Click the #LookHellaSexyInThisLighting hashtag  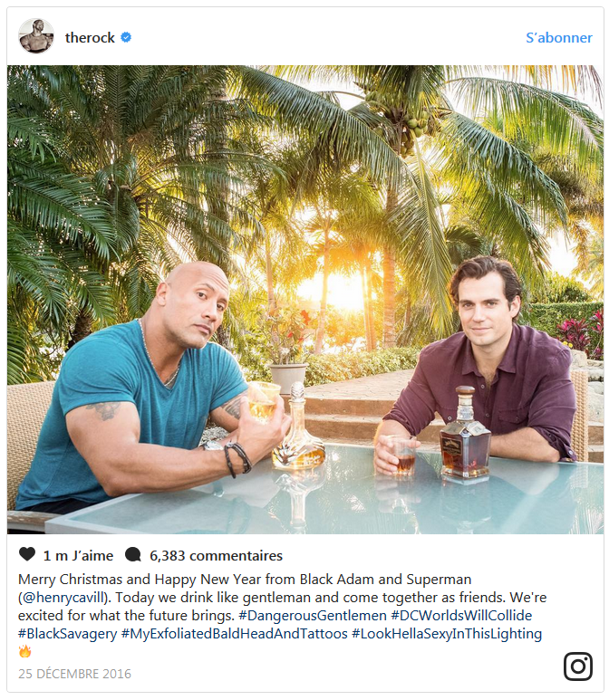click(x=447, y=634)
